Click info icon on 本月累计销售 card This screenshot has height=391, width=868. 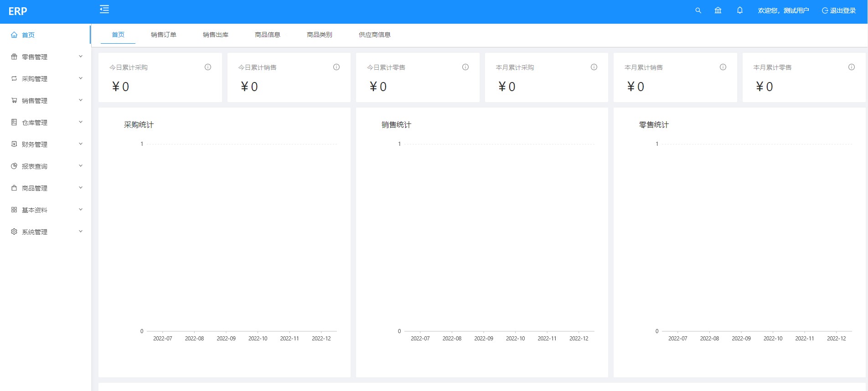(723, 67)
